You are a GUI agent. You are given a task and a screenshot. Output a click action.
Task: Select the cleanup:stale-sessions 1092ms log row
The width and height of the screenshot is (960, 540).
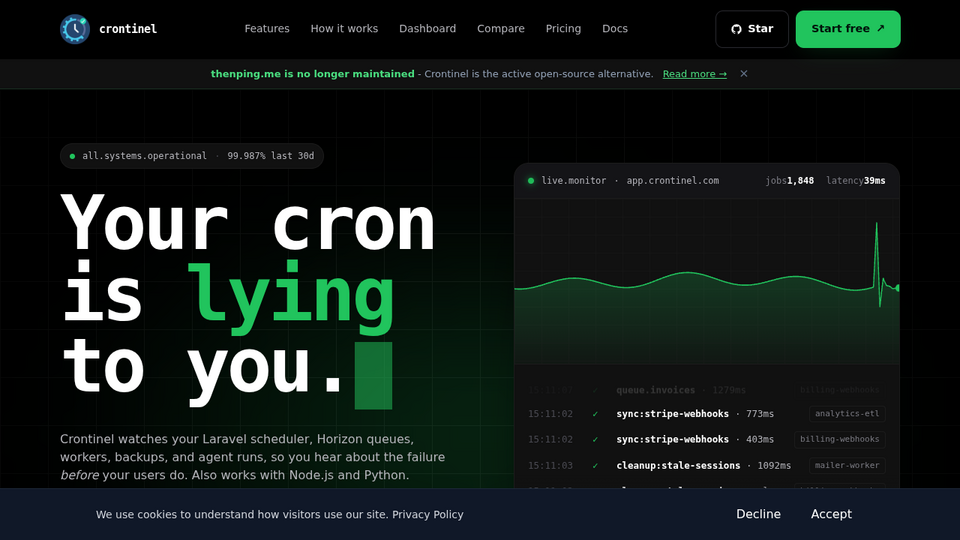click(x=707, y=465)
